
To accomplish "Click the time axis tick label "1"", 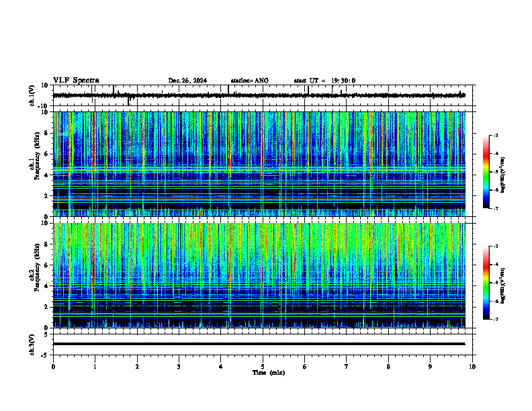I will pos(95,367).
